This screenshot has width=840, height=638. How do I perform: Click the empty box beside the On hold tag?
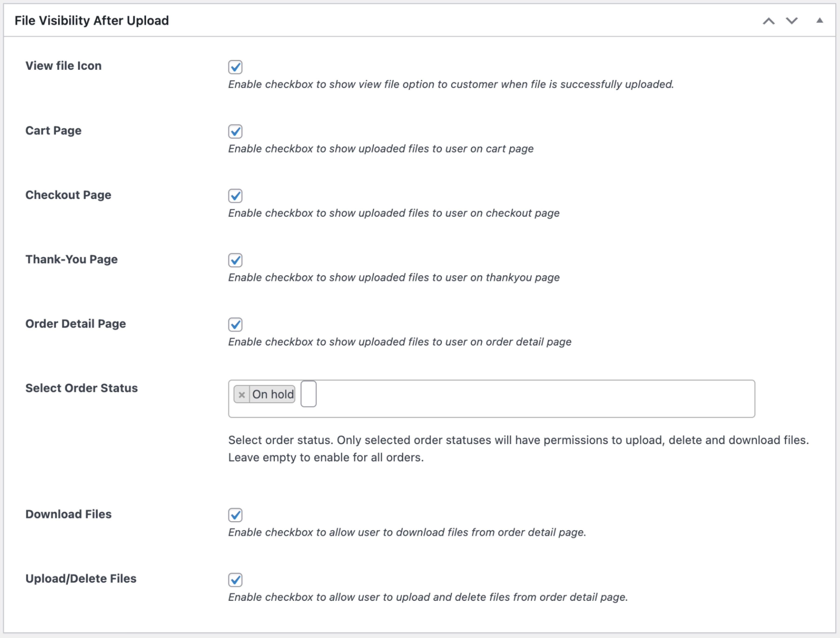click(x=308, y=394)
